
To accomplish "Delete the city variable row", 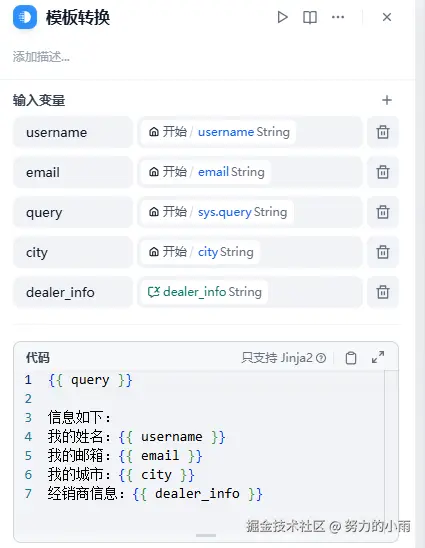I will [383, 252].
